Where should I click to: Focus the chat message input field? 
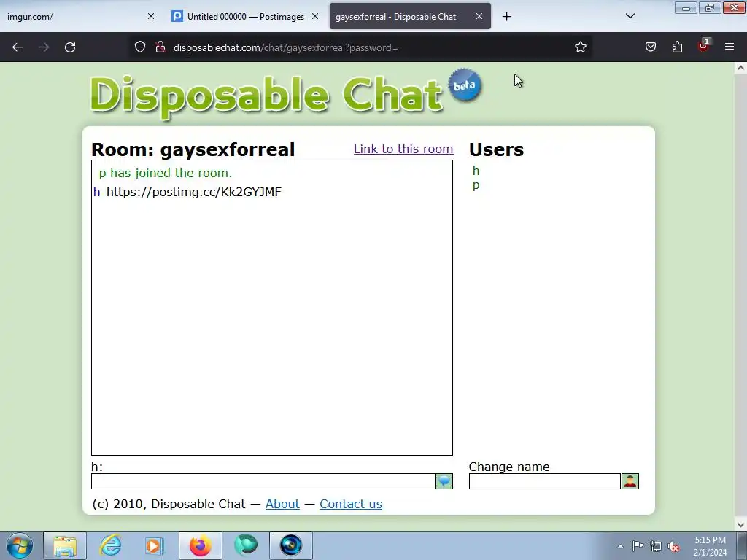[263, 481]
